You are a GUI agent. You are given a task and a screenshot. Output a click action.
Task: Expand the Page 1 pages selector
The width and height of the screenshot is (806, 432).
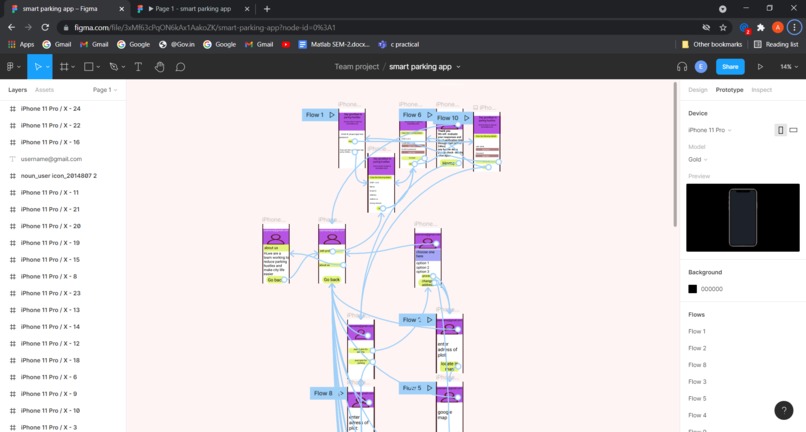point(105,90)
